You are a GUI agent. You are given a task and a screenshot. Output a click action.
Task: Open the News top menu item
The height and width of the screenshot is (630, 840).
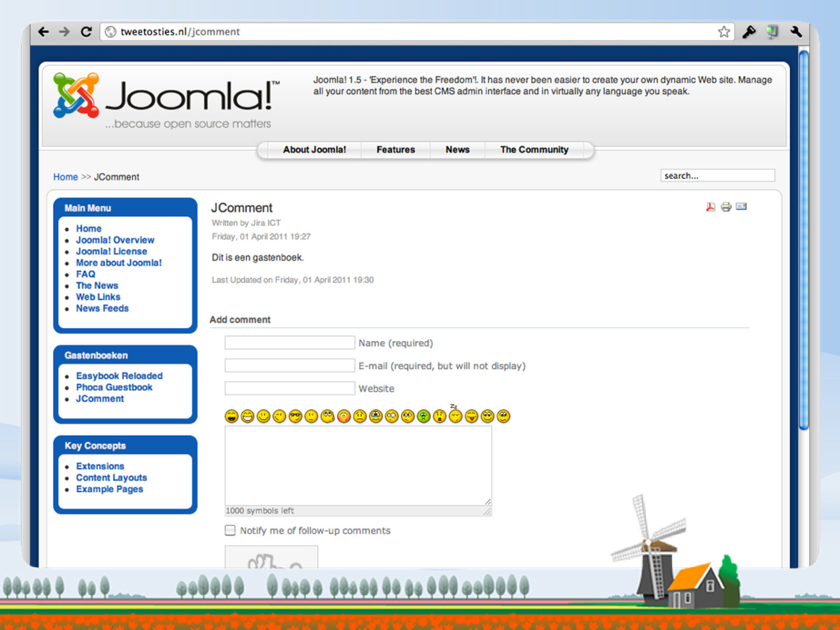coord(458,150)
